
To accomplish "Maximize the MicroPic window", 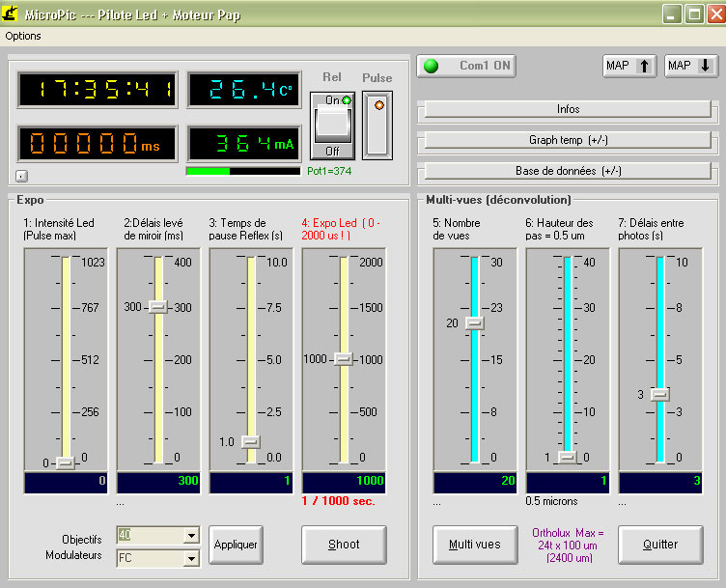I will (x=694, y=14).
